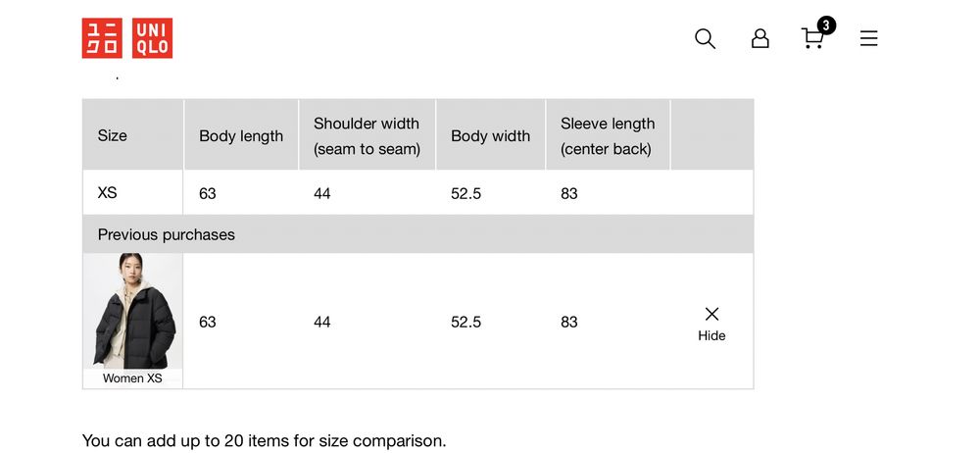The width and height of the screenshot is (980, 453).
Task: Click the English UNIQLO logo square
Action: coord(152,38)
